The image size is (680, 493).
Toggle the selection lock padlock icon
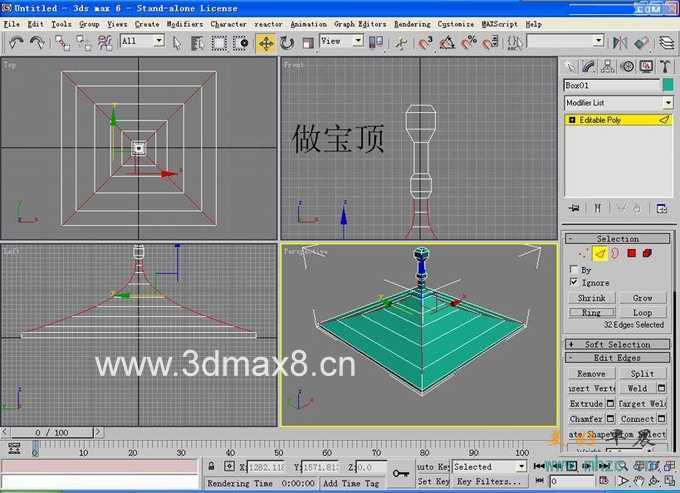tap(211, 467)
